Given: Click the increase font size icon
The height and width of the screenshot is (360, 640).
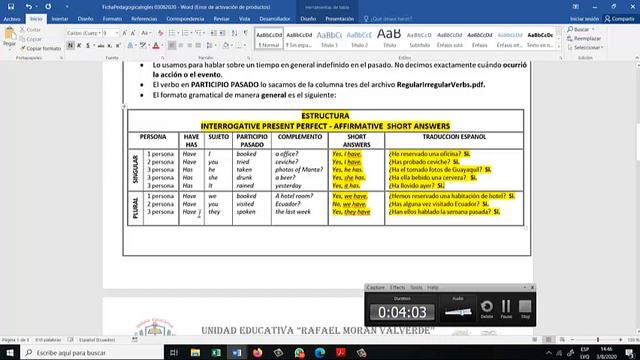Looking at the screenshot, I should [x=124, y=33].
